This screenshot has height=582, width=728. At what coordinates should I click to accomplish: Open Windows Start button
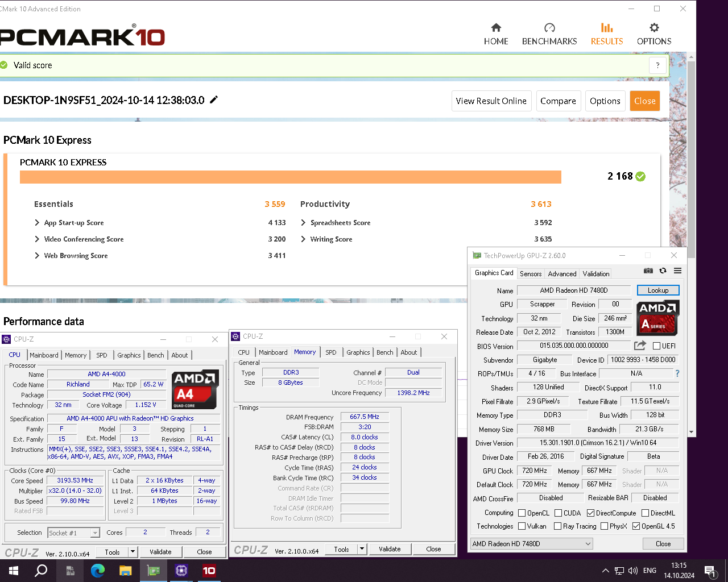click(x=14, y=571)
